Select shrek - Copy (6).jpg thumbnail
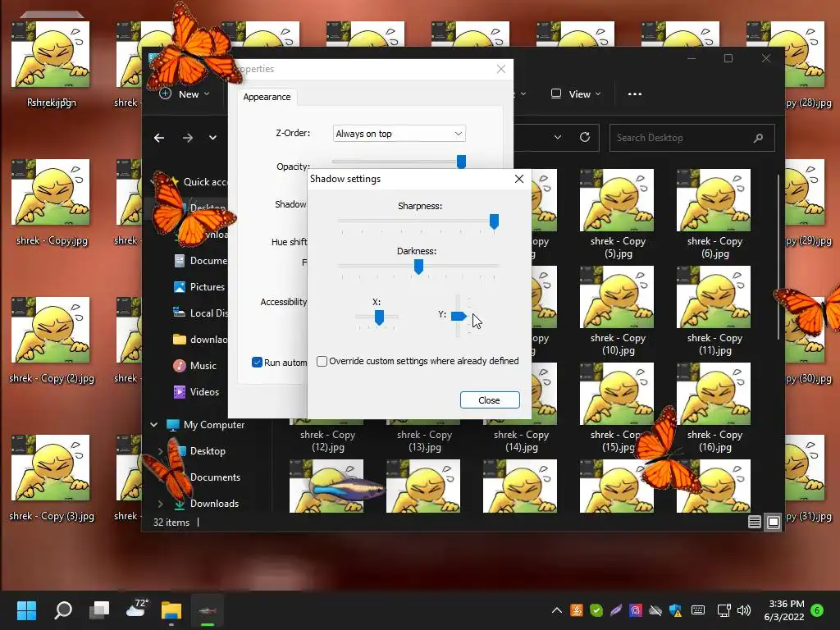Image resolution: width=840 pixels, height=630 pixels. point(714,200)
